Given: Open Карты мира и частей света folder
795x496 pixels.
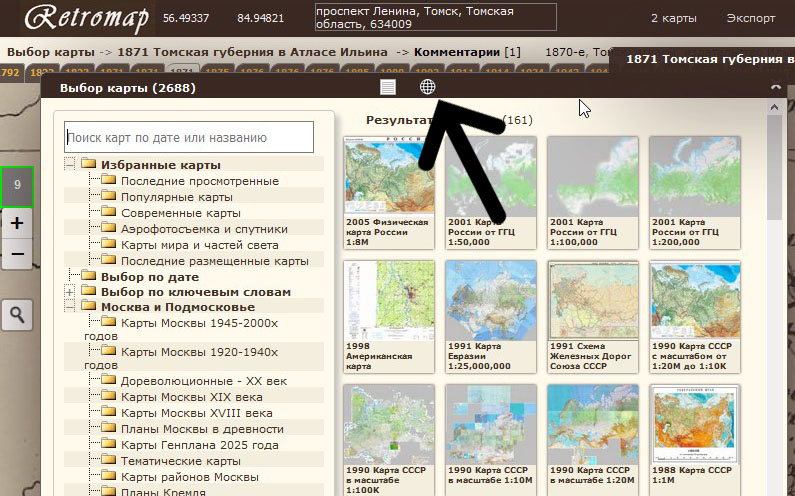Looking at the screenshot, I should click(x=199, y=245).
